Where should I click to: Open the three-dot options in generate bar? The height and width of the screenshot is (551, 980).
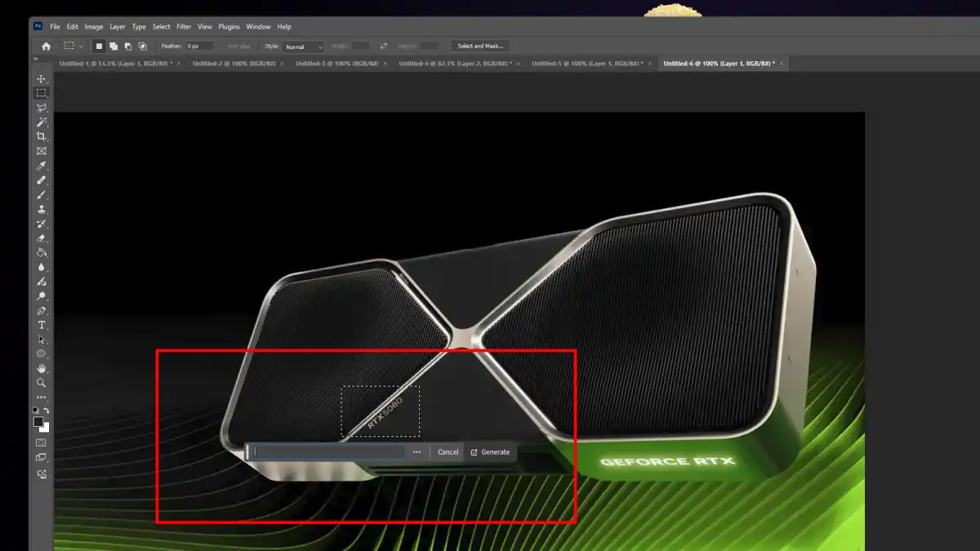coord(417,452)
